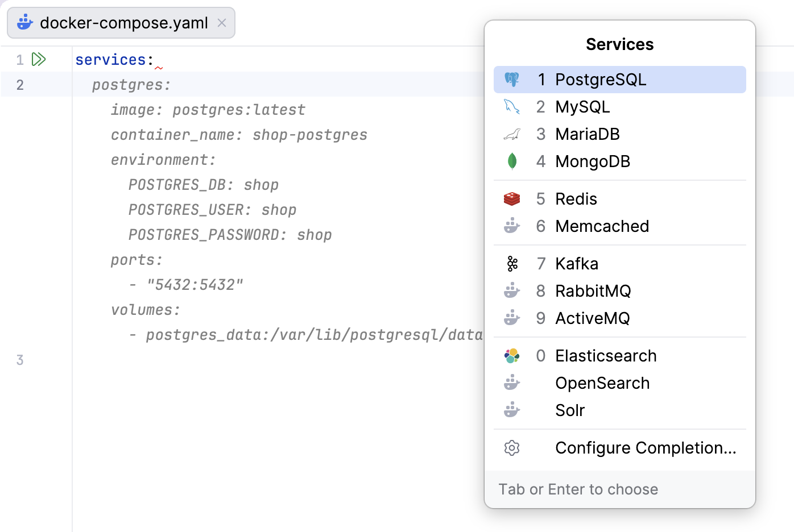Click the MySQL dolphin icon
The image size is (794, 532).
(512, 107)
